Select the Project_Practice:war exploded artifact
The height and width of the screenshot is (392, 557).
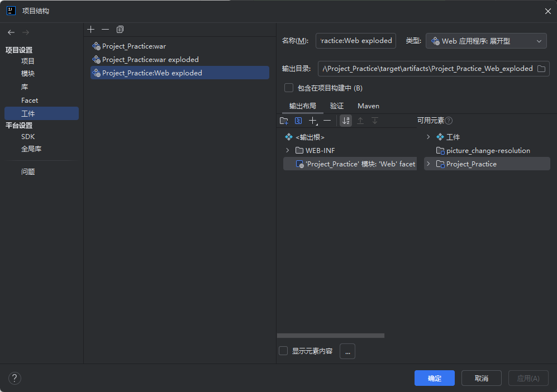[x=180, y=60]
